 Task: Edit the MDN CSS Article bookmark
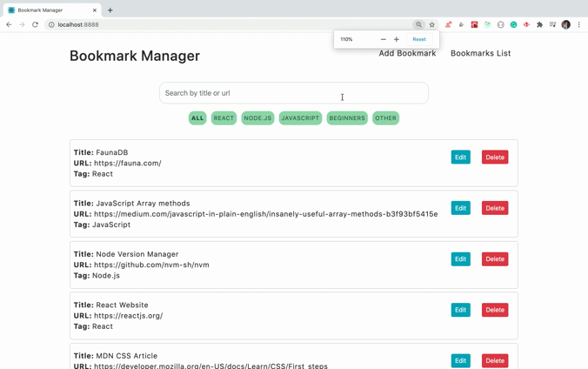(x=460, y=361)
